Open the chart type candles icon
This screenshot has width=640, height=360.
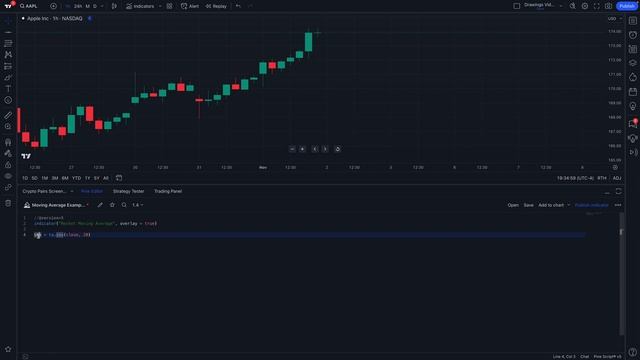coord(114,6)
